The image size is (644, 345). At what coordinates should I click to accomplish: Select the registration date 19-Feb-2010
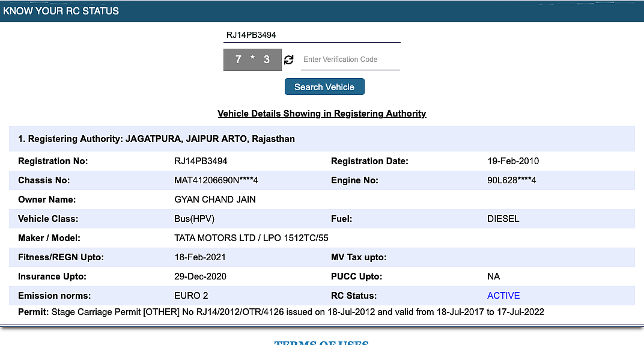513,161
